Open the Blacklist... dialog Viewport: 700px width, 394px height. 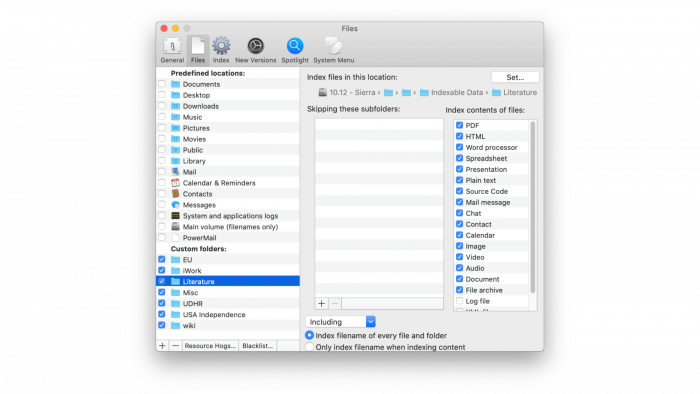pyautogui.click(x=258, y=346)
